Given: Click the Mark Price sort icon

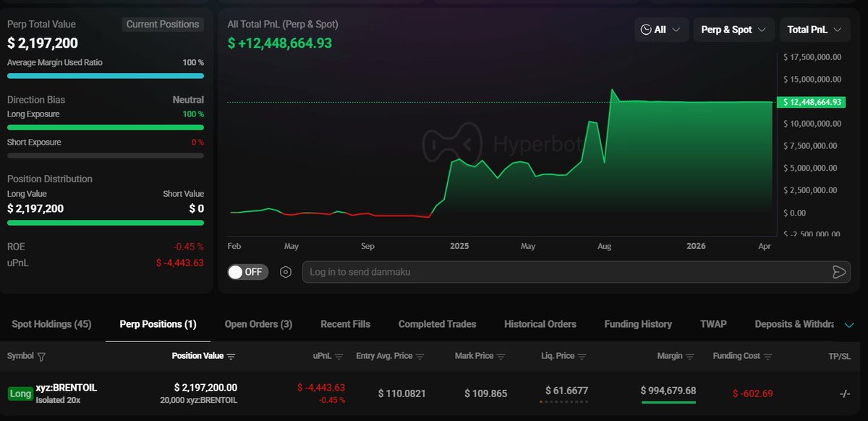Looking at the screenshot, I should [x=501, y=357].
